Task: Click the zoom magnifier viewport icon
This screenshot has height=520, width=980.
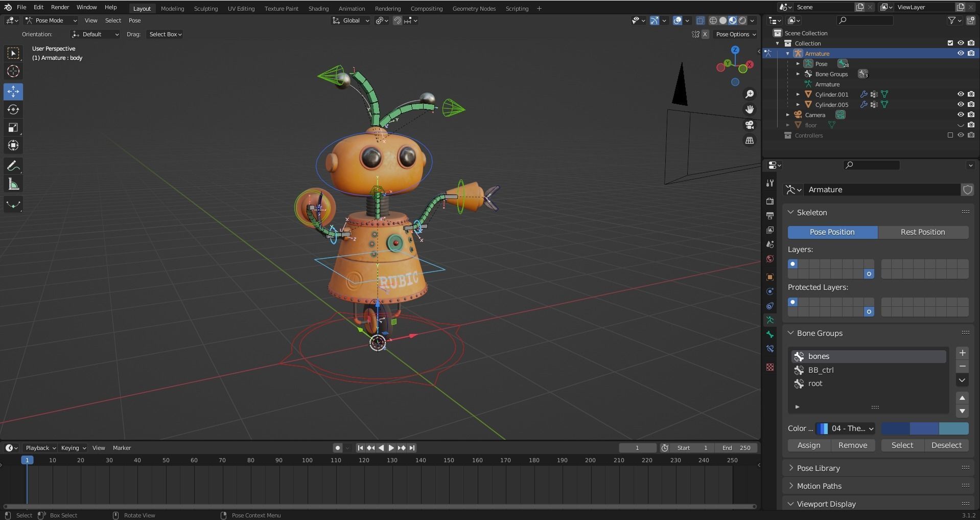Action: (x=750, y=94)
